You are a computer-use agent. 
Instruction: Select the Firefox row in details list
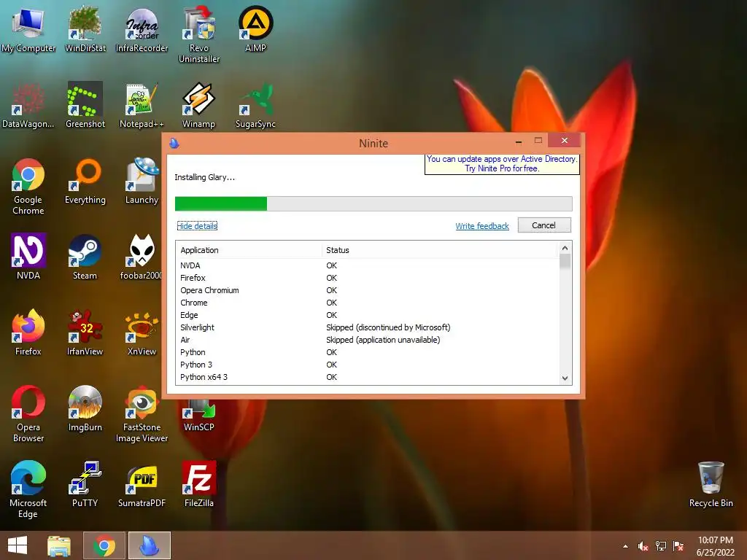(x=368, y=278)
